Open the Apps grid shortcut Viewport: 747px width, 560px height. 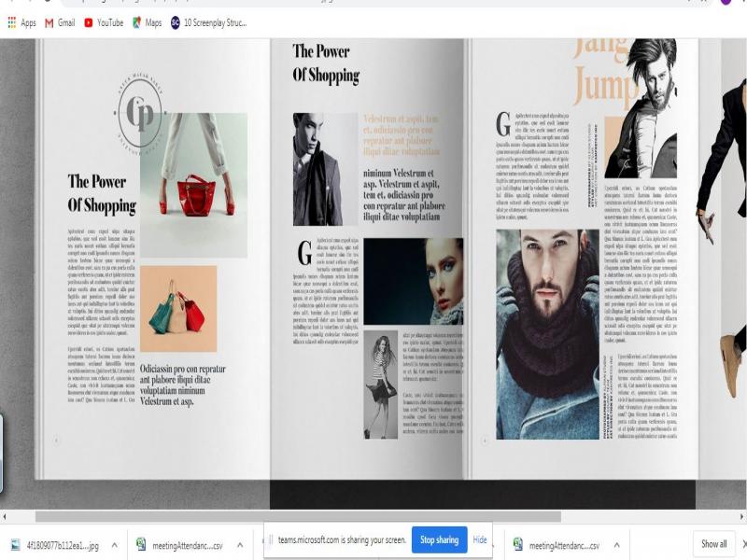[x=21, y=22]
